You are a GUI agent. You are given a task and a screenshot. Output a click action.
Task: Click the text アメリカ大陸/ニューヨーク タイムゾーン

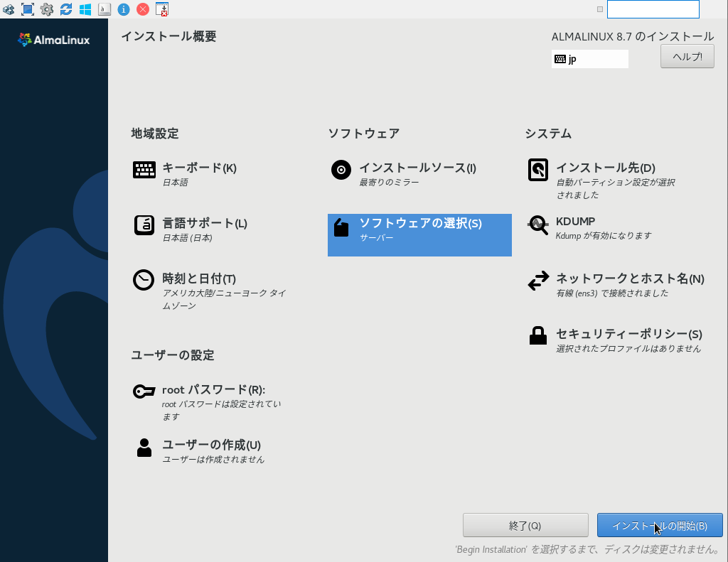[x=224, y=299]
